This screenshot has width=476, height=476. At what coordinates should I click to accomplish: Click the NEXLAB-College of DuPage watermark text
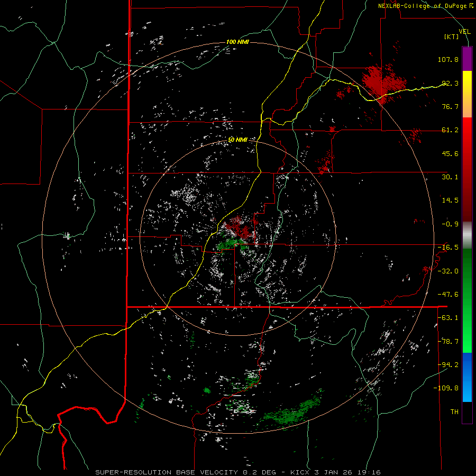pyautogui.click(x=425, y=6)
